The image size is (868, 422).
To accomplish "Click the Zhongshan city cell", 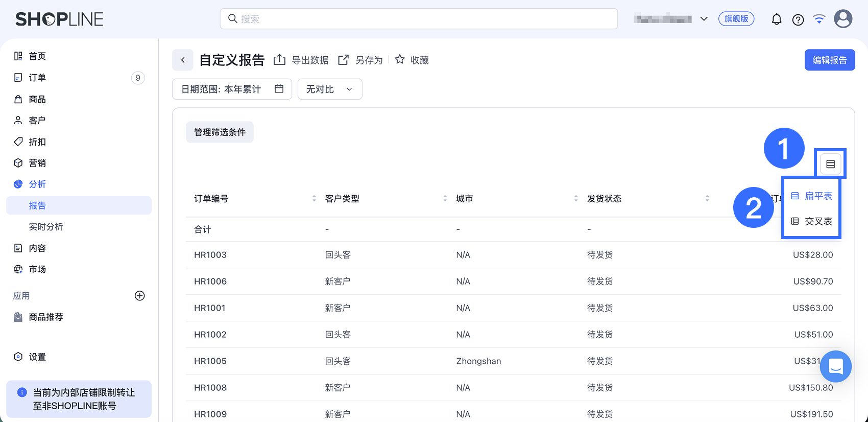I will (478, 361).
